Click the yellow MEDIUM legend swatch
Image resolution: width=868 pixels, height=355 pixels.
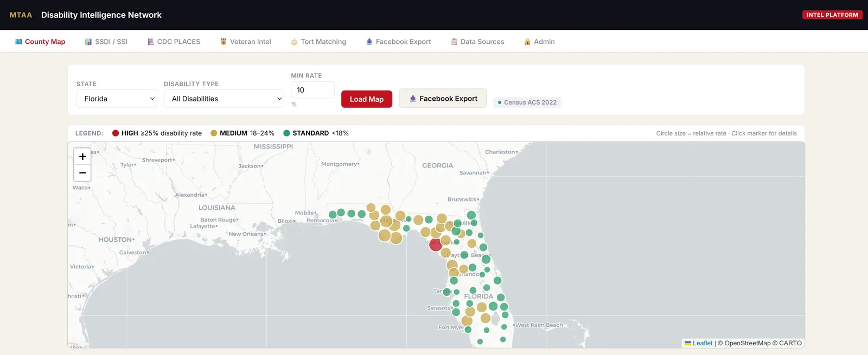(214, 133)
